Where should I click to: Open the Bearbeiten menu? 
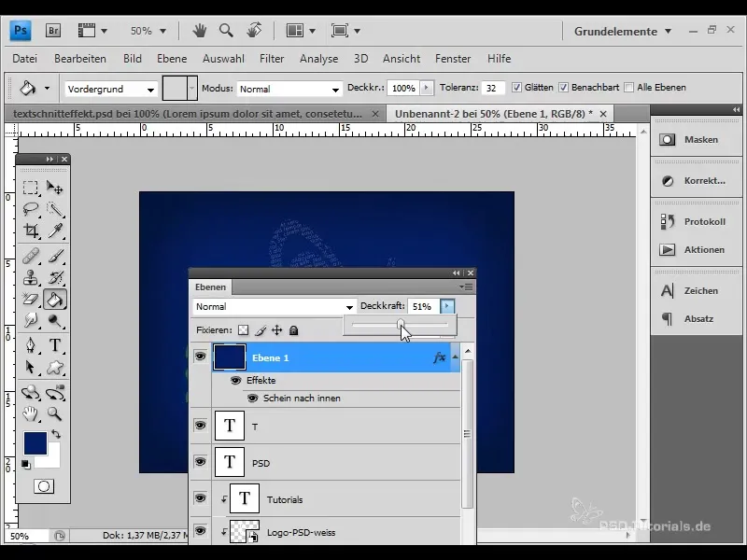pos(80,59)
